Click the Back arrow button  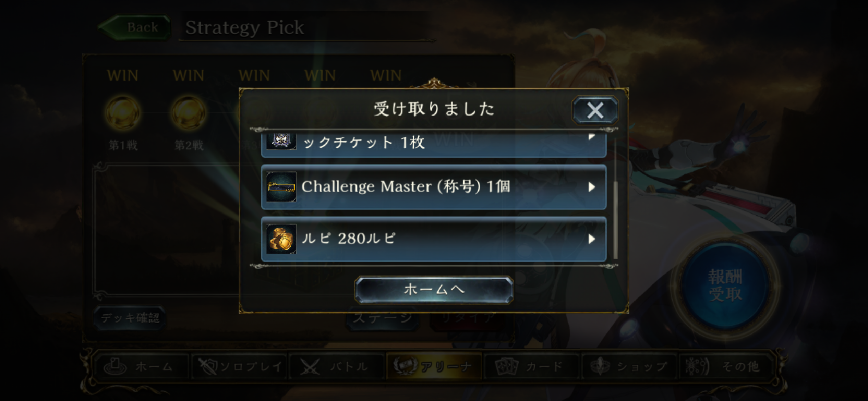[135, 27]
